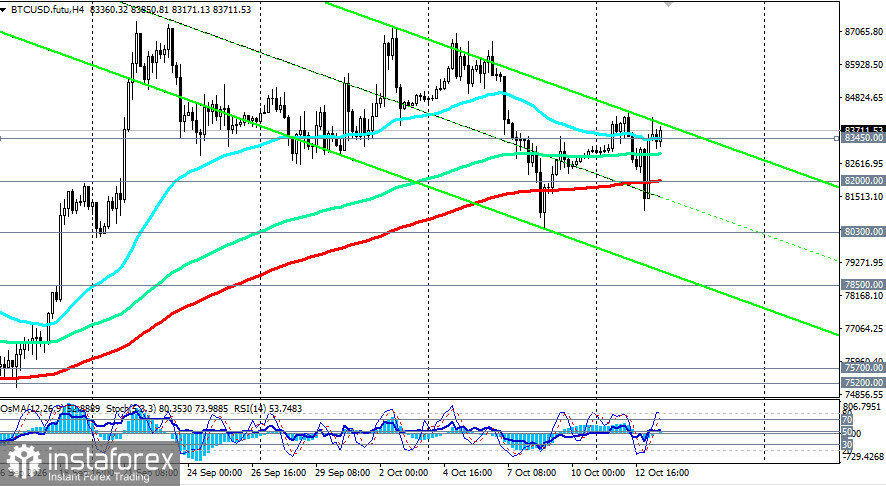Viewport: 886px width, 486px height.
Task: Click the 77064.25 price axis value
Action: 863,328
